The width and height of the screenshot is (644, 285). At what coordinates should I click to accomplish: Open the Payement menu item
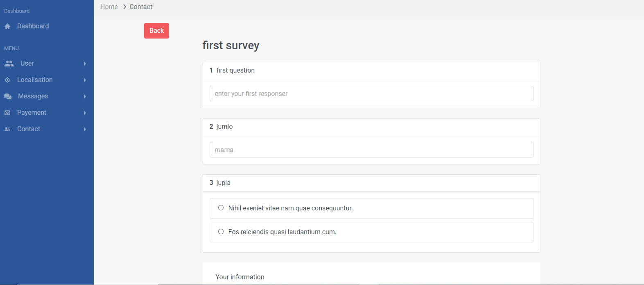(47, 113)
